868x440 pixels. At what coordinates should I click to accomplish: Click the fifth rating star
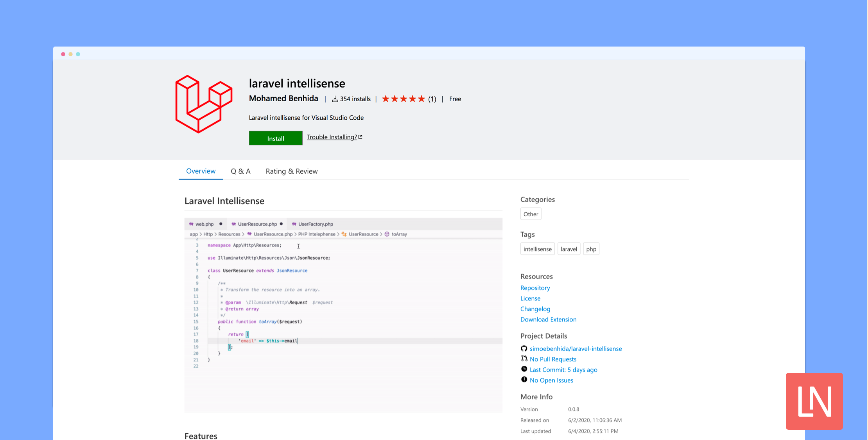[421, 99]
